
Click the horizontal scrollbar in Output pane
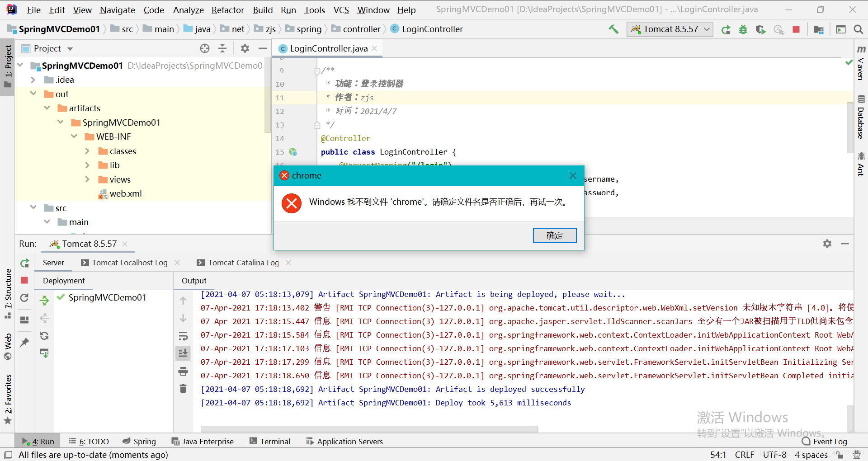[x=369, y=429]
